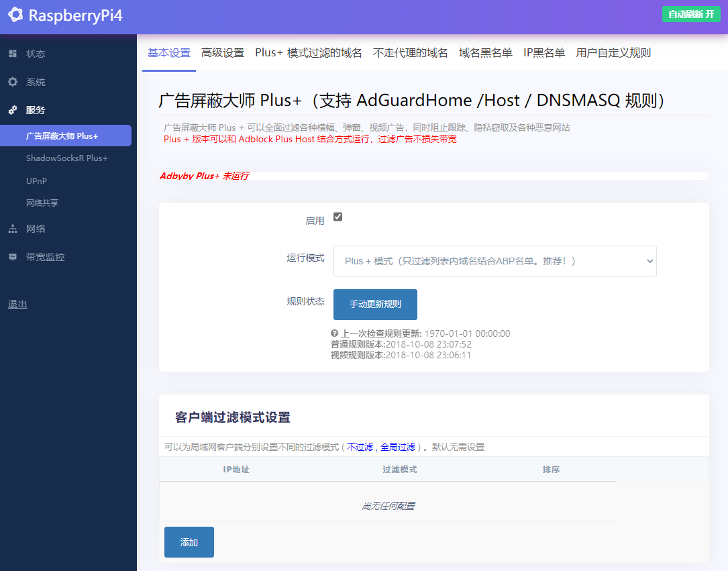Open the 状态 sidebar section icon
The width and height of the screenshot is (728, 571).
click(x=11, y=54)
